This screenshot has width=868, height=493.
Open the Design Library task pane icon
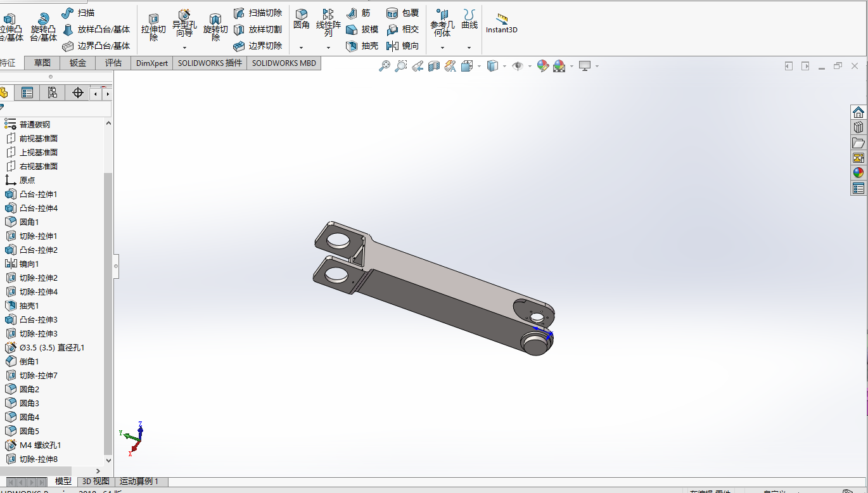[x=858, y=127]
